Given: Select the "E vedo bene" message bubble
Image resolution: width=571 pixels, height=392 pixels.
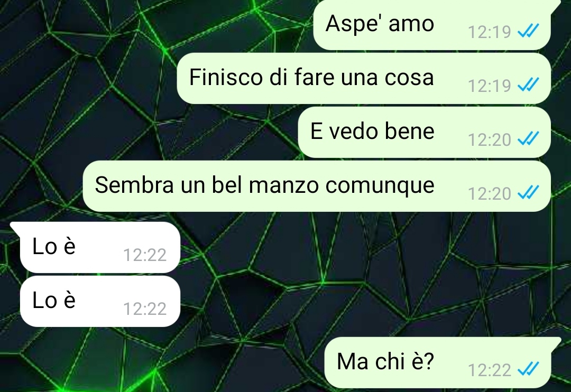Looking at the screenshot, I should [x=424, y=132].
